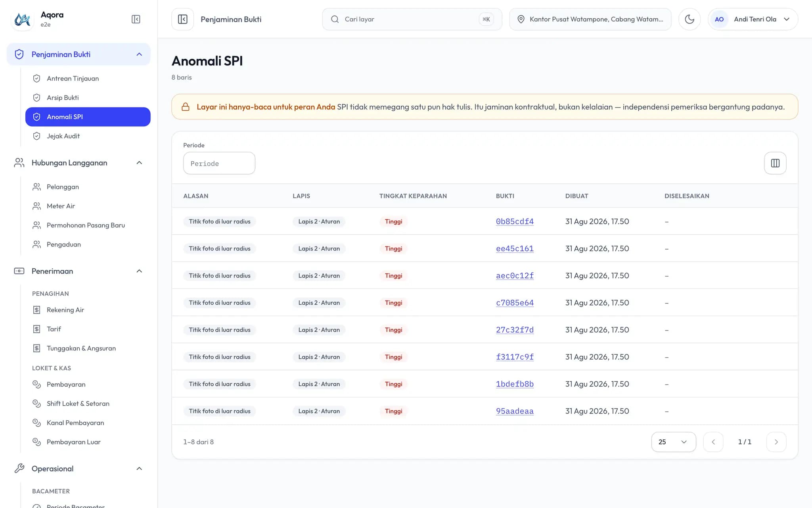Switch to dark mode with the moon icon
812x508 pixels.
(x=689, y=19)
